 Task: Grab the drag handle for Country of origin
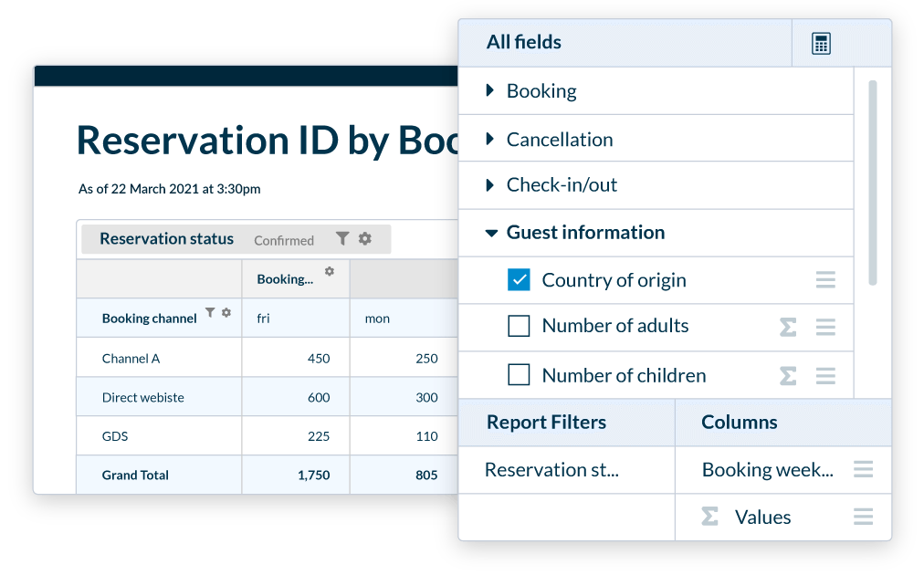point(825,280)
